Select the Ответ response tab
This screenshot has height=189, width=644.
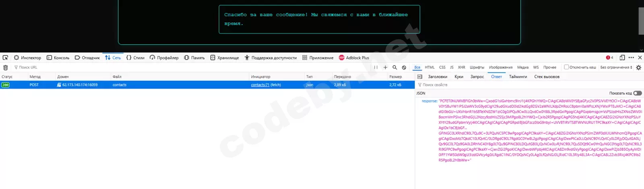point(496,77)
